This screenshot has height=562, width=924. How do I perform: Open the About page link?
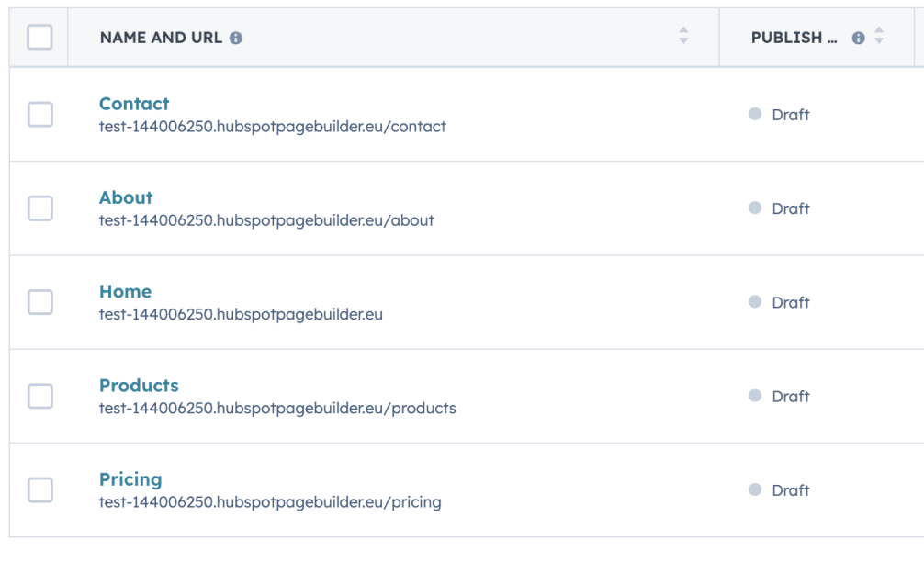pos(126,197)
